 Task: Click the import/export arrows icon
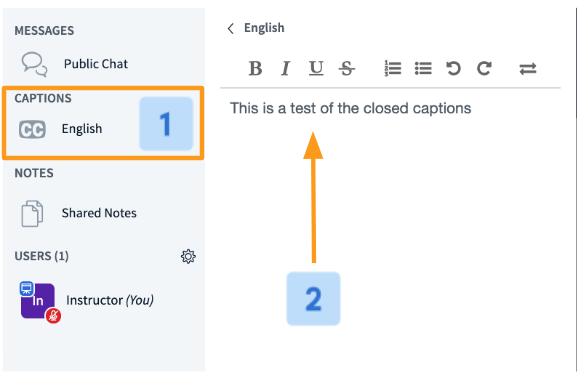(528, 69)
